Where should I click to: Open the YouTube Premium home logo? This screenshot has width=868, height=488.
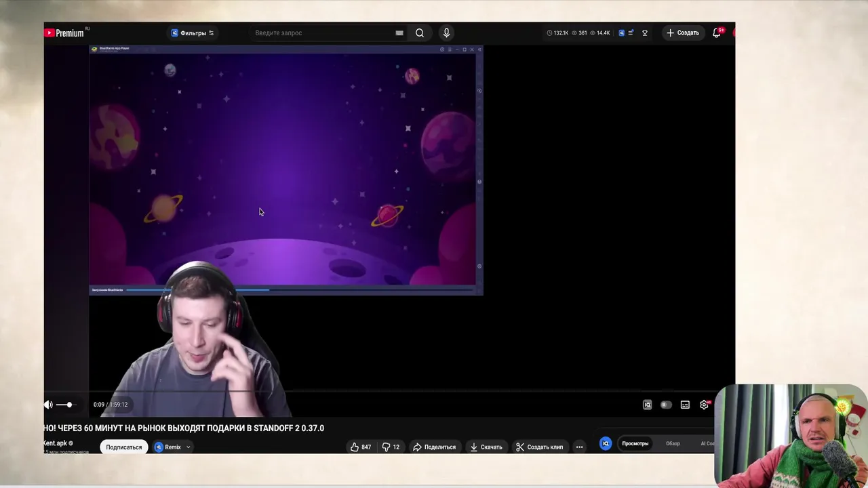65,33
